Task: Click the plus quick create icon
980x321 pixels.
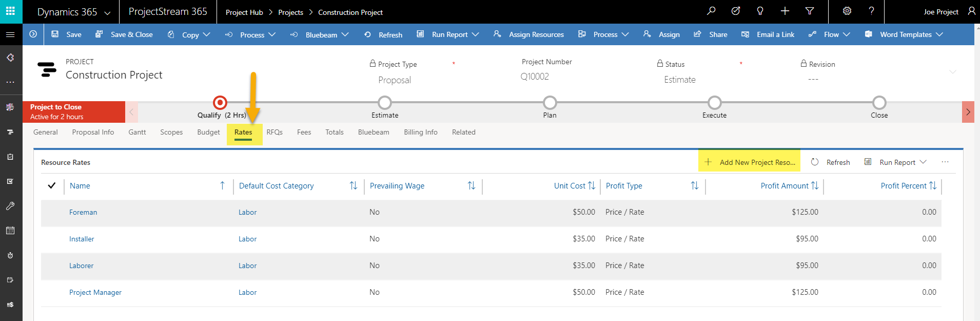Action: click(x=785, y=11)
